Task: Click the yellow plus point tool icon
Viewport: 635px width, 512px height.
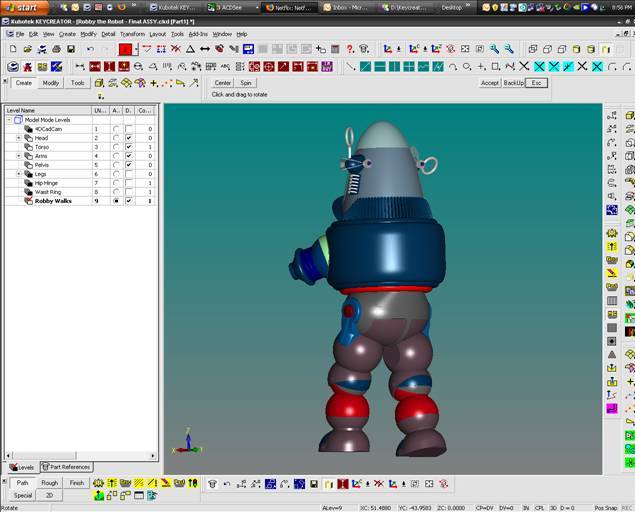Action: pyautogui.click(x=154, y=83)
